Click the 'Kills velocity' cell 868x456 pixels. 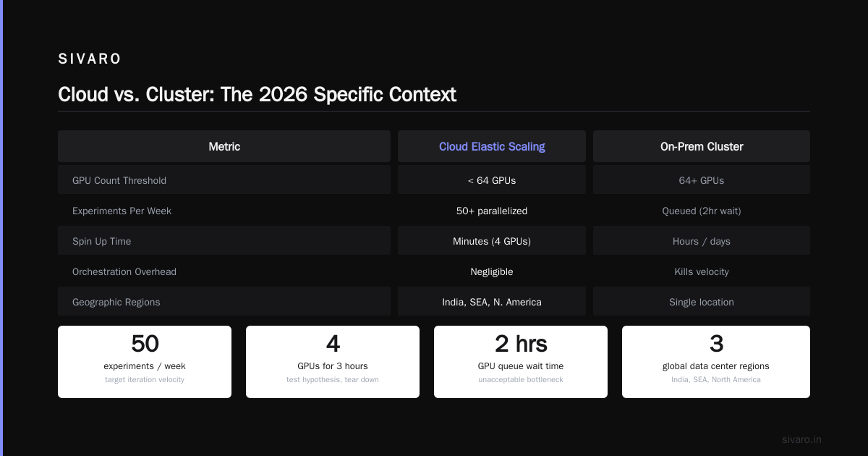coord(702,271)
